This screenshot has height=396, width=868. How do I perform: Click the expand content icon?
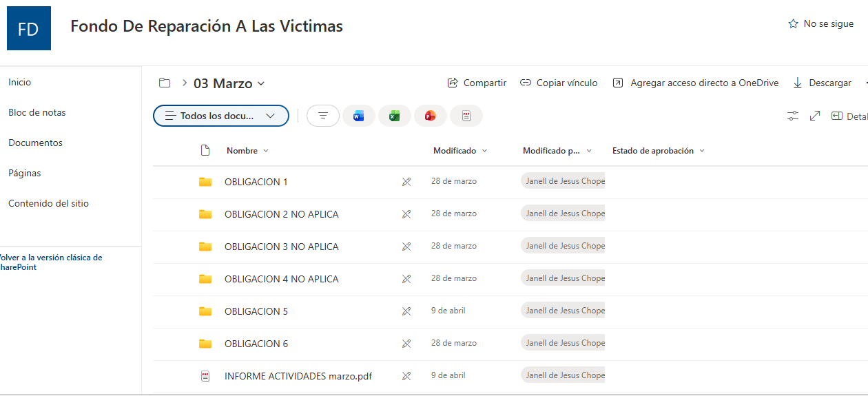point(815,116)
